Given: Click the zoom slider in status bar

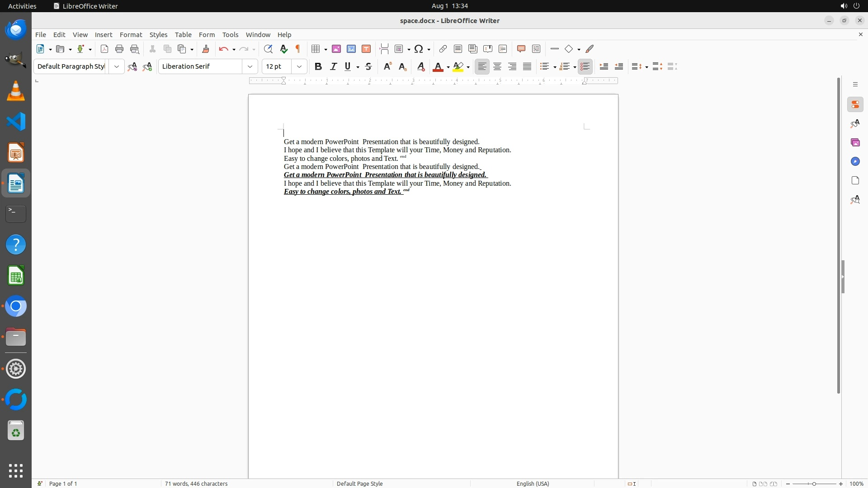Looking at the screenshot, I should [814, 484].
